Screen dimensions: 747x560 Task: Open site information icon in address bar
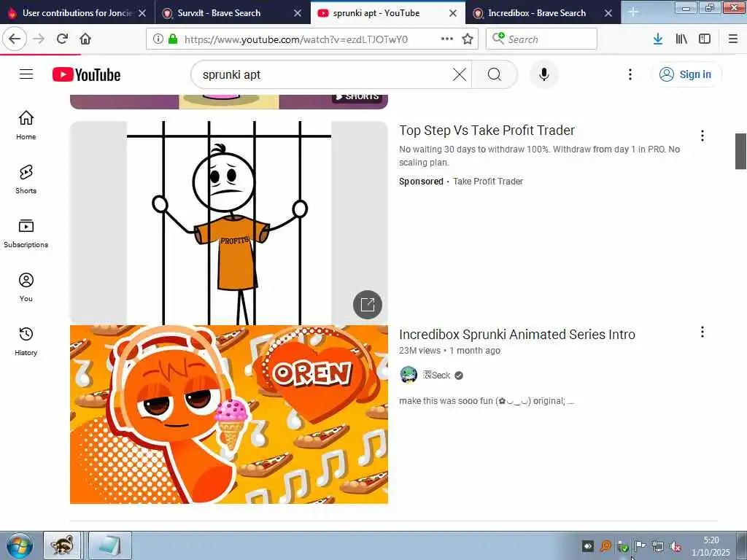(158, 39)
